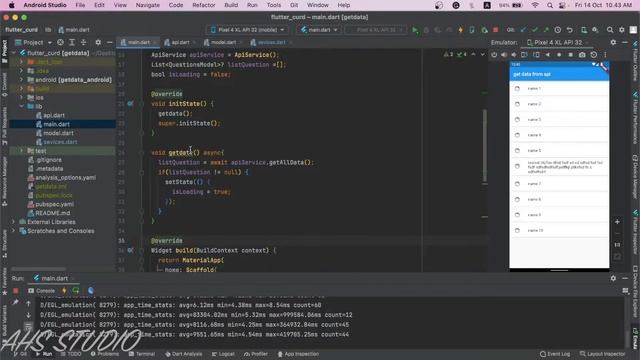Expand the android [getdata_android] folder
640x360 pixels.
pos(22,80)
